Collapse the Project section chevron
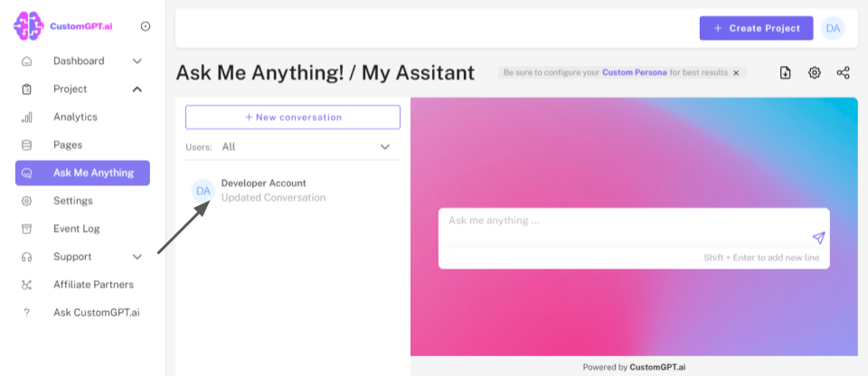 pyautogui.click(x=137, y=89)
